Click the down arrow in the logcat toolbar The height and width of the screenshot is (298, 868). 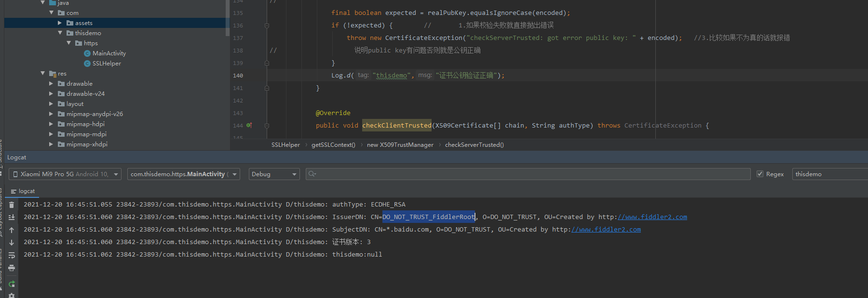click(x=12, y=243)
